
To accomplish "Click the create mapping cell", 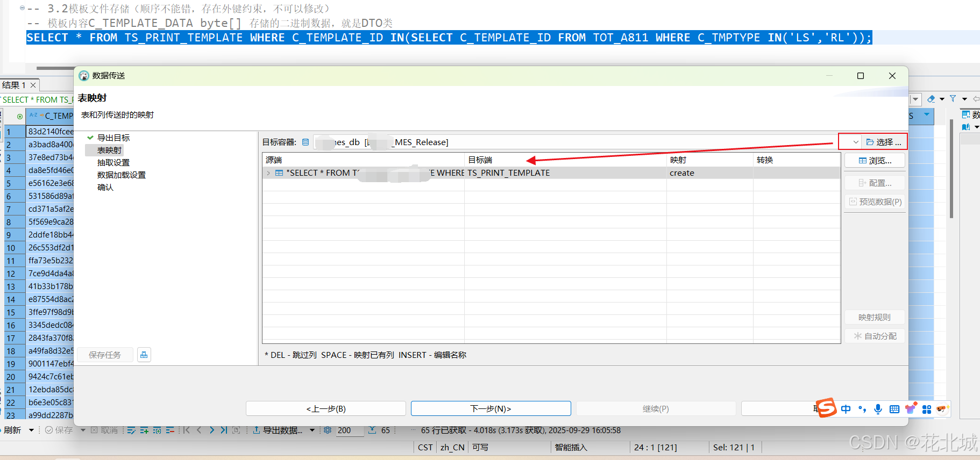I will [x=710, y=173].
